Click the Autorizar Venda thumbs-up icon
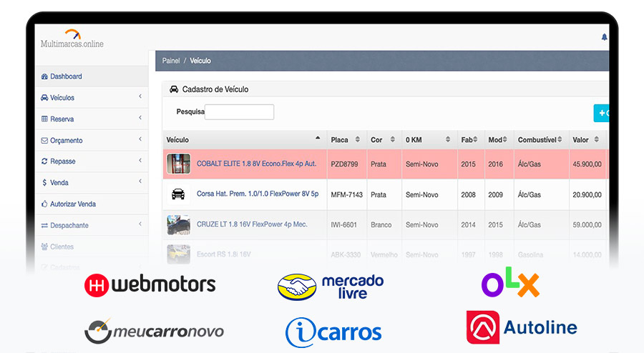This screenshot has width=644, height=353. click(44, 204)
